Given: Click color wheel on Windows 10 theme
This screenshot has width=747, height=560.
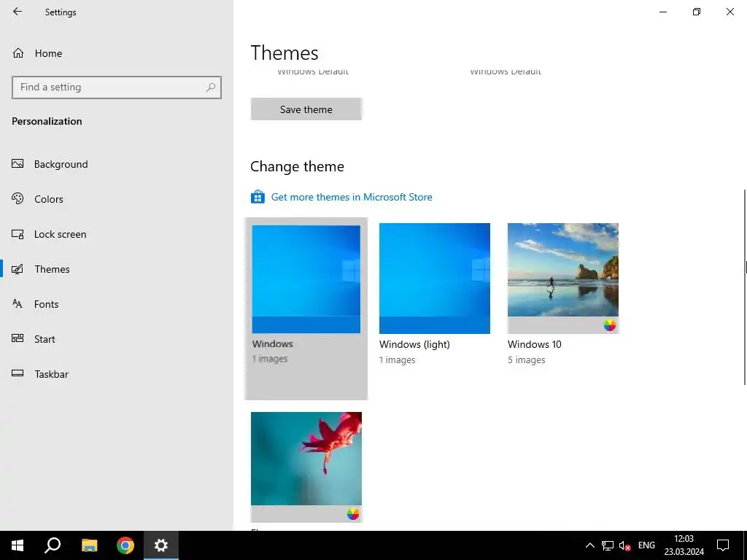Looking at the screenshot, I should click(610, 325).
